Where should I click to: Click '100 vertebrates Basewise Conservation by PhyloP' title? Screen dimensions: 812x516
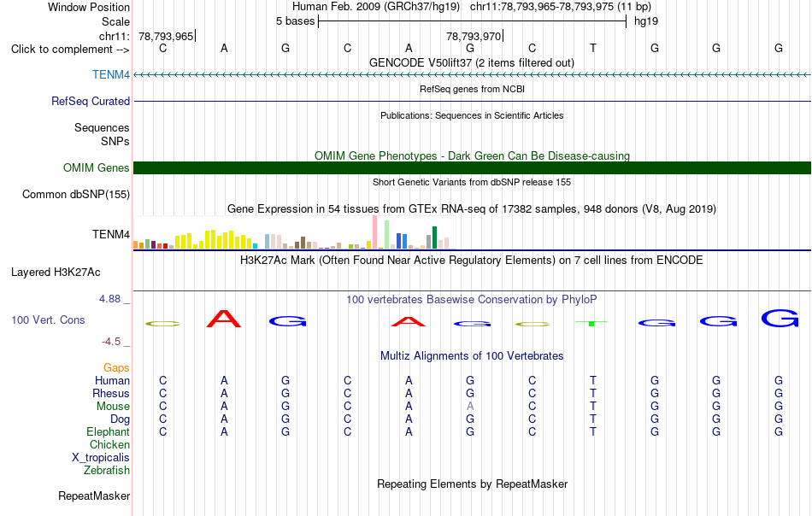(472, 299)
